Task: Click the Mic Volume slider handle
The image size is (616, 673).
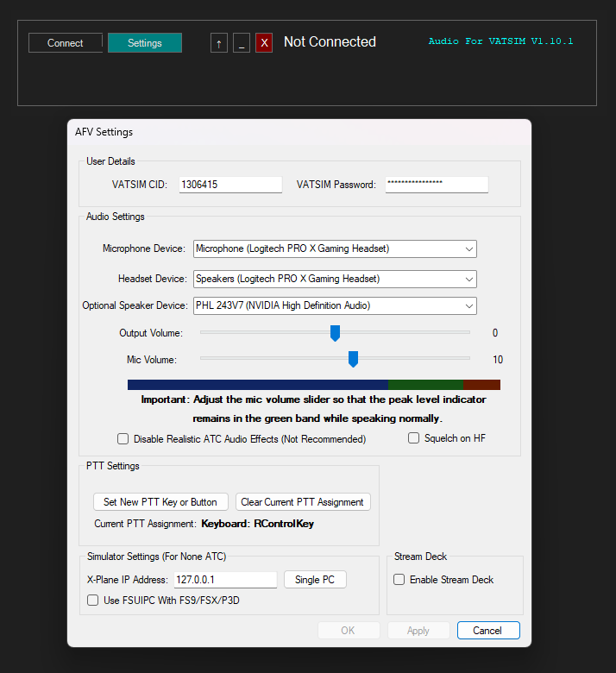Action: click(353, 359)
